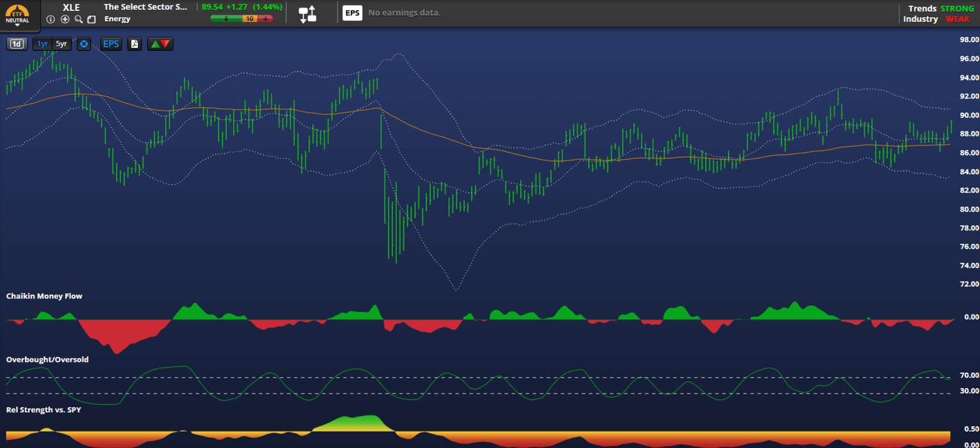Expand the ETF Neutral rating dropdown

(17, 17)
